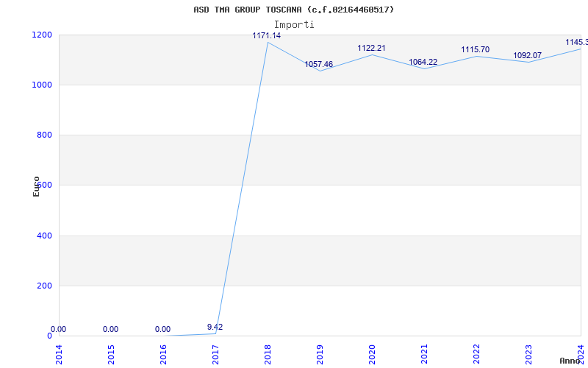588x368 pixels.
Task: Click the 1057.46 data label
Action: pos(319,64)
